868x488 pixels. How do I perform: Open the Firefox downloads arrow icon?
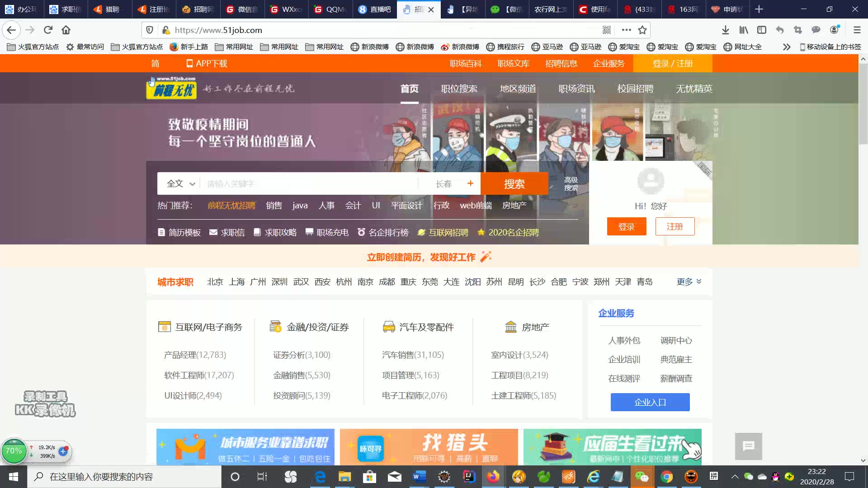pos(725,30)
